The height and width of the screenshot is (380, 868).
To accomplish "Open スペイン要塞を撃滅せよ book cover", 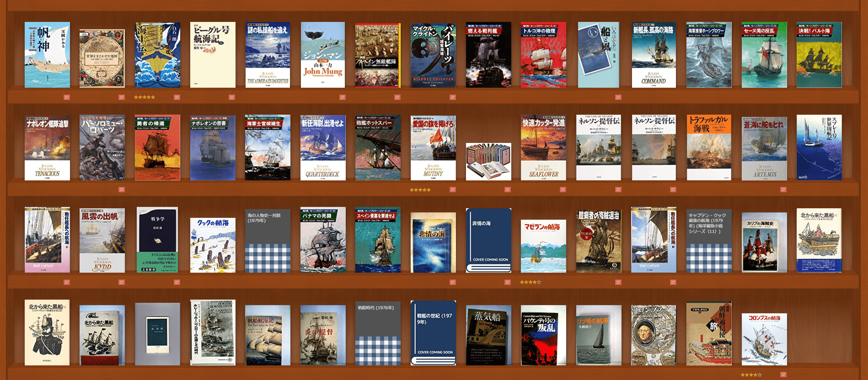I will (378, 240).
